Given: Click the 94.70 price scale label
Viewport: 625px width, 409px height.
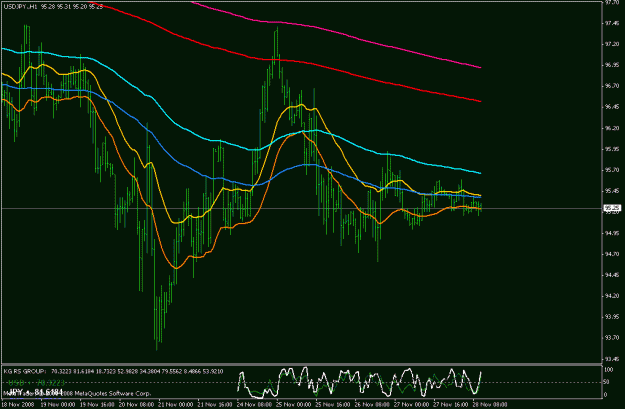Looking at the screenshot, I should coord(612,254).
